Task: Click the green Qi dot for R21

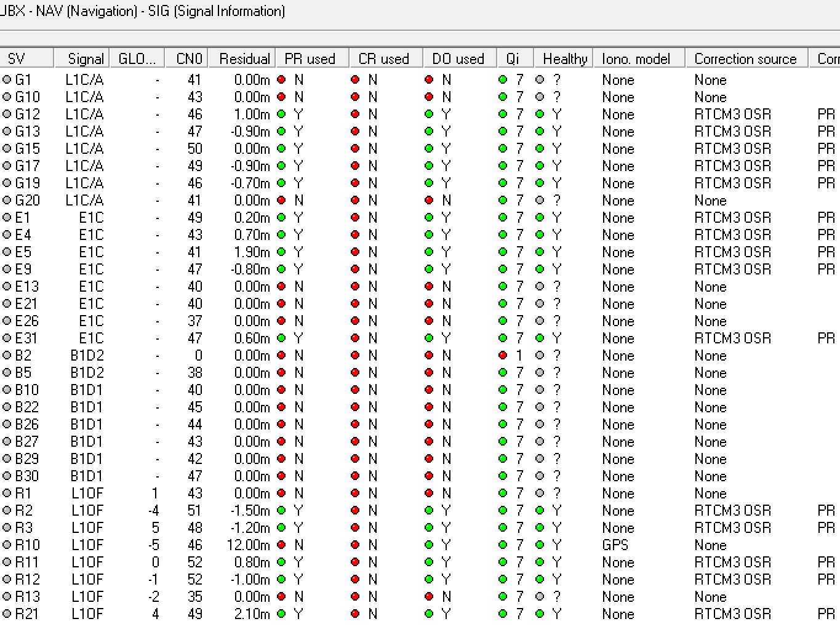Action: 503,614
